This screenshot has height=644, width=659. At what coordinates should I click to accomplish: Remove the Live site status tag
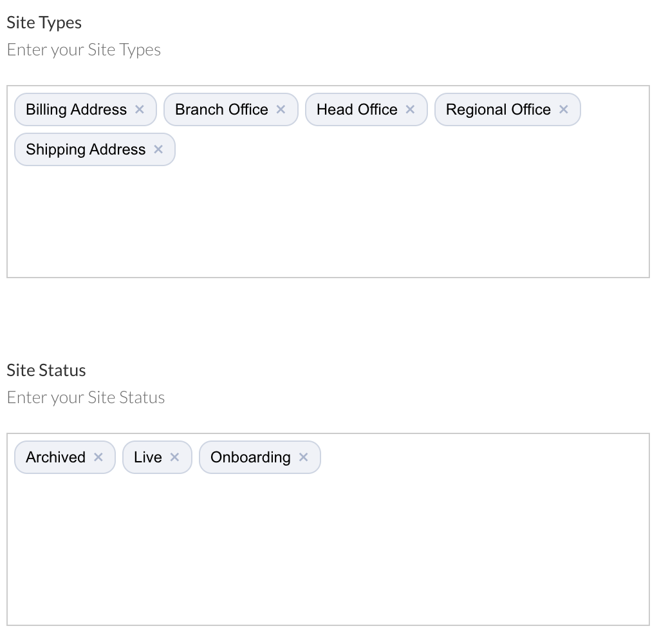pyautogui.click(x=174, y=457)
